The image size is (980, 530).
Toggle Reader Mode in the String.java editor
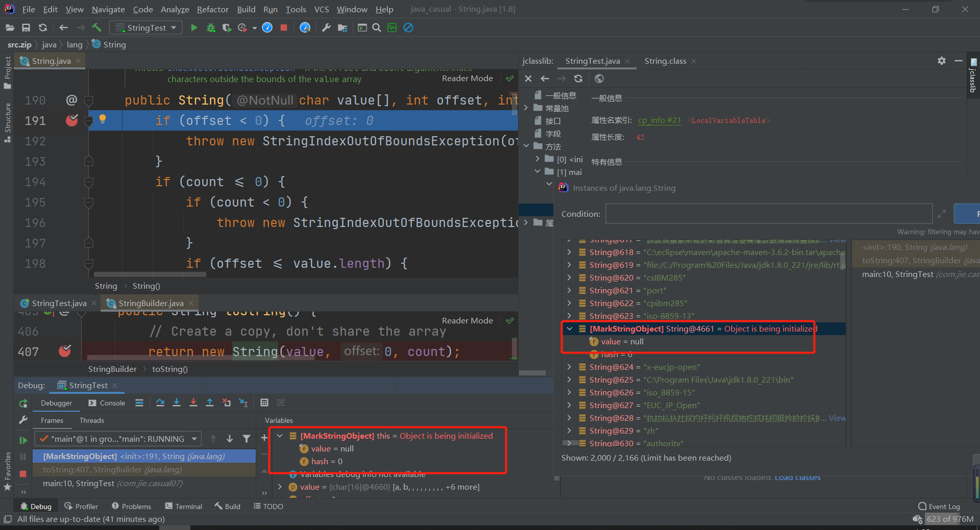click(x=468, y=79)
